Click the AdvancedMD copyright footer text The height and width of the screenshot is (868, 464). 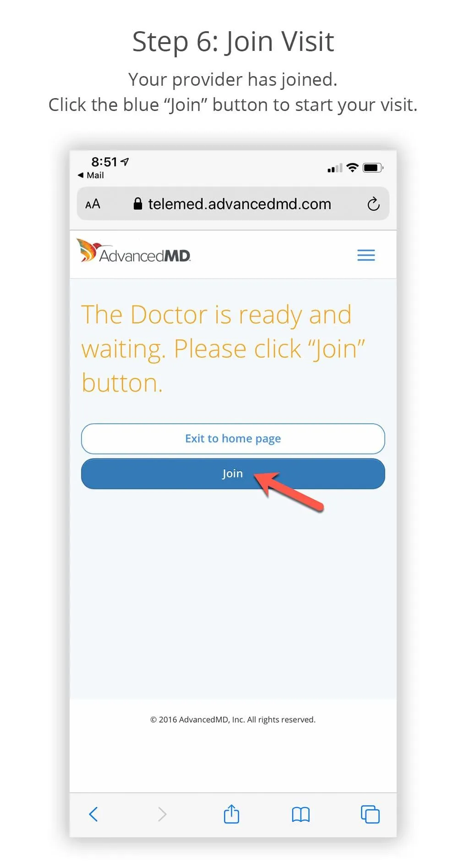point(233,719)
